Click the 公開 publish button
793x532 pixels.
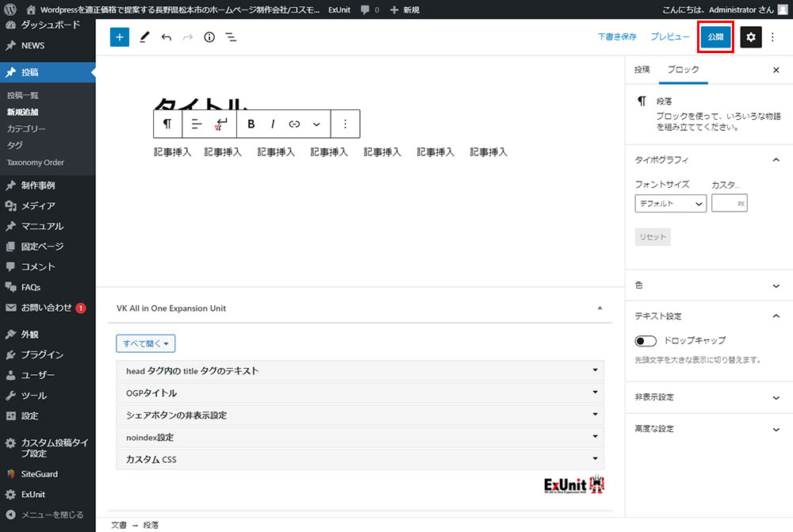(715, 37)
